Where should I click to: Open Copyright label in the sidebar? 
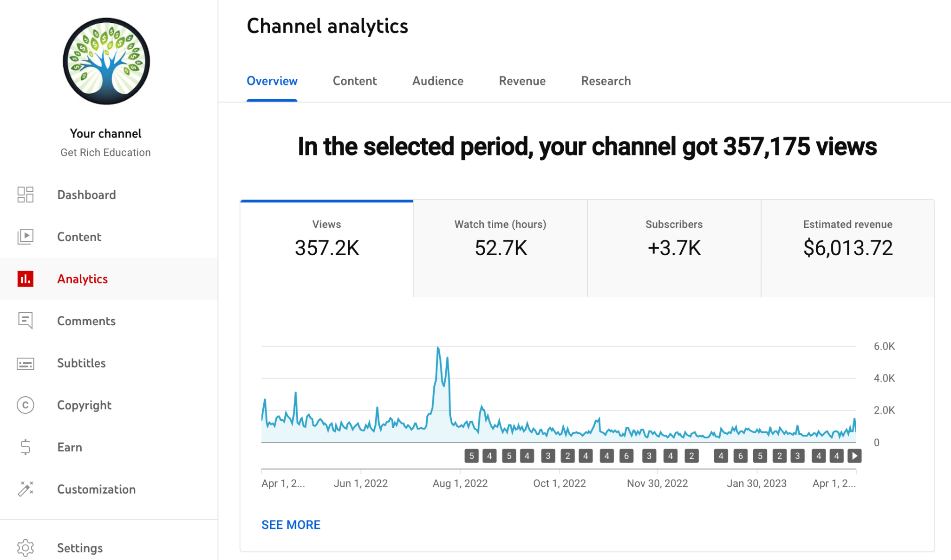click(85, 406)
